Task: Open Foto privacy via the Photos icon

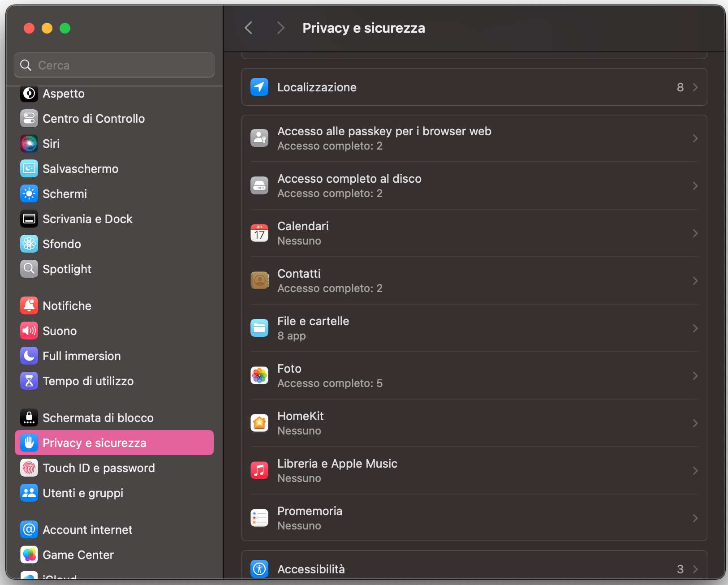Action: pyautogui.click(x=259, y=375)
